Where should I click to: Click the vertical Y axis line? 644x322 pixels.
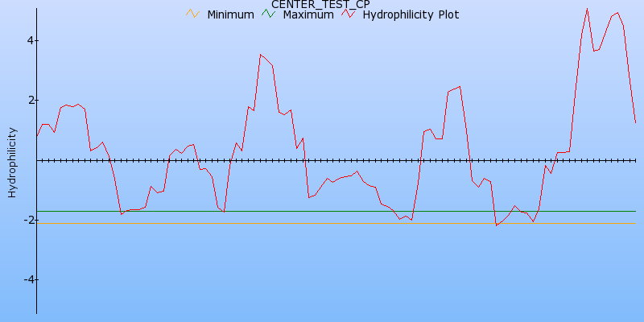[36, 242]
